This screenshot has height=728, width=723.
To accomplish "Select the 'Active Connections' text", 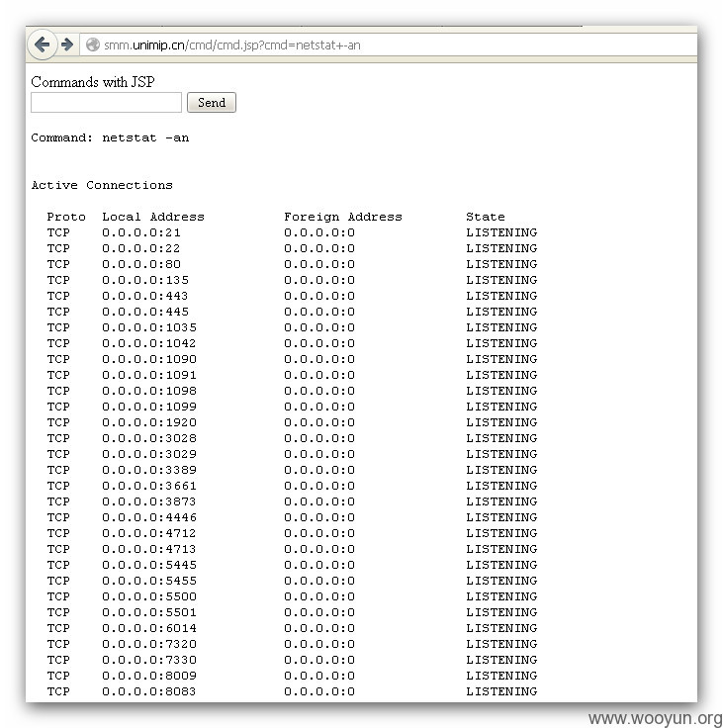I will pyautogui.click(x=102, y=185).
